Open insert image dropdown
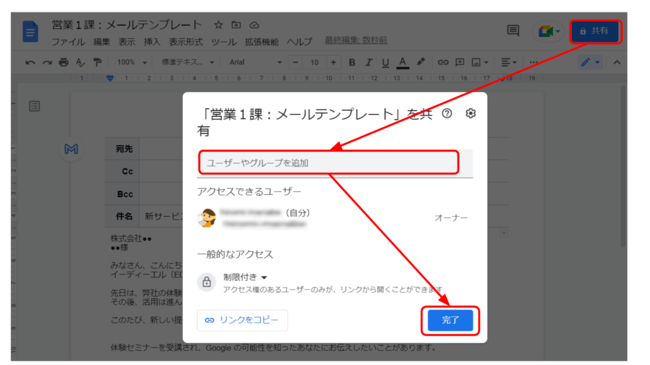The image size is (650, 365). click(480, 62)
